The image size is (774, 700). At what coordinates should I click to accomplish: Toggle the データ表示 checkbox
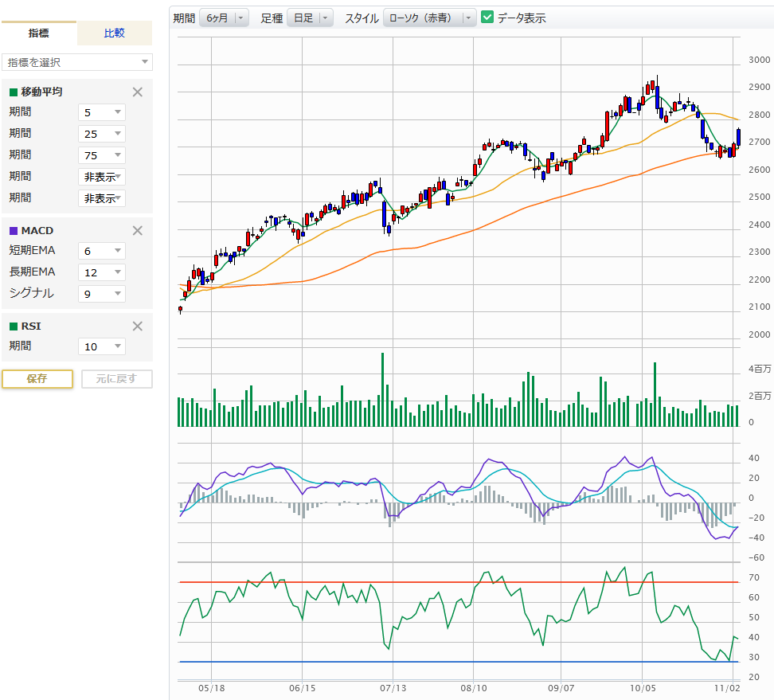(x=488, y=17)
